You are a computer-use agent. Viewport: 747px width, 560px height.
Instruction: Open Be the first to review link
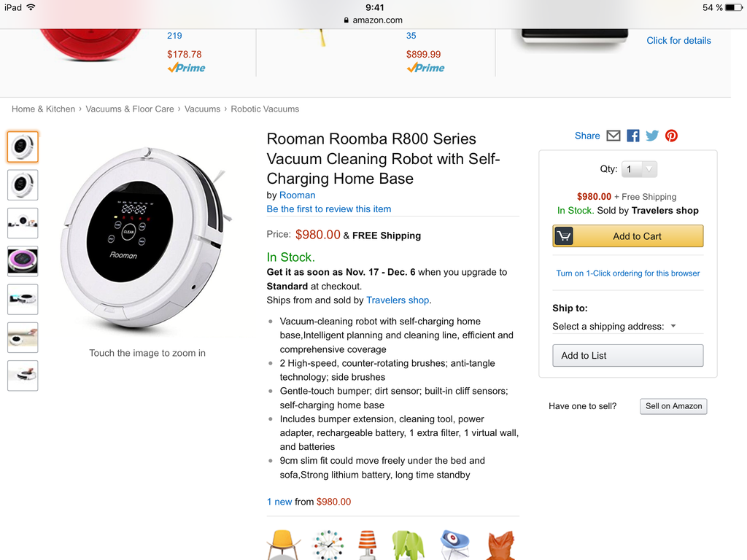tap(329, 209)
